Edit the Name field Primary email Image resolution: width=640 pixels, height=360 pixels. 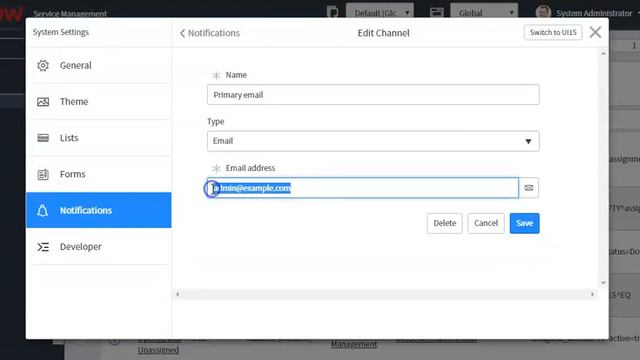[x=373, y=95]
